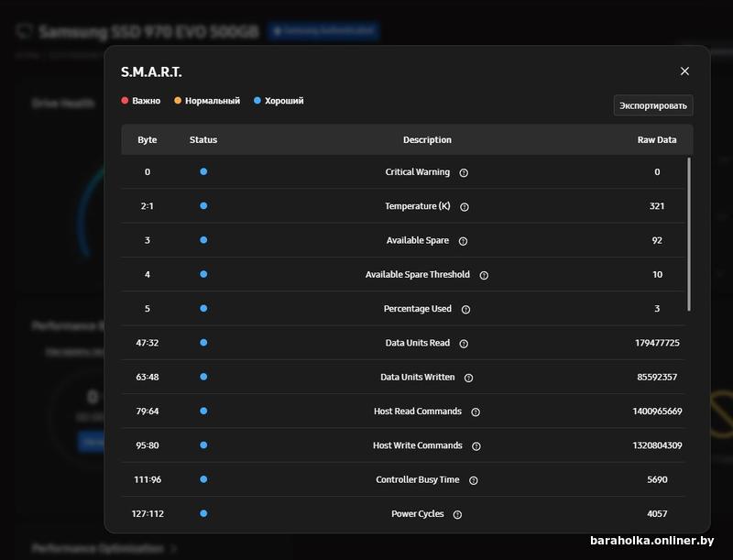Show info for Controller Busy Time

tap(473, 480)
